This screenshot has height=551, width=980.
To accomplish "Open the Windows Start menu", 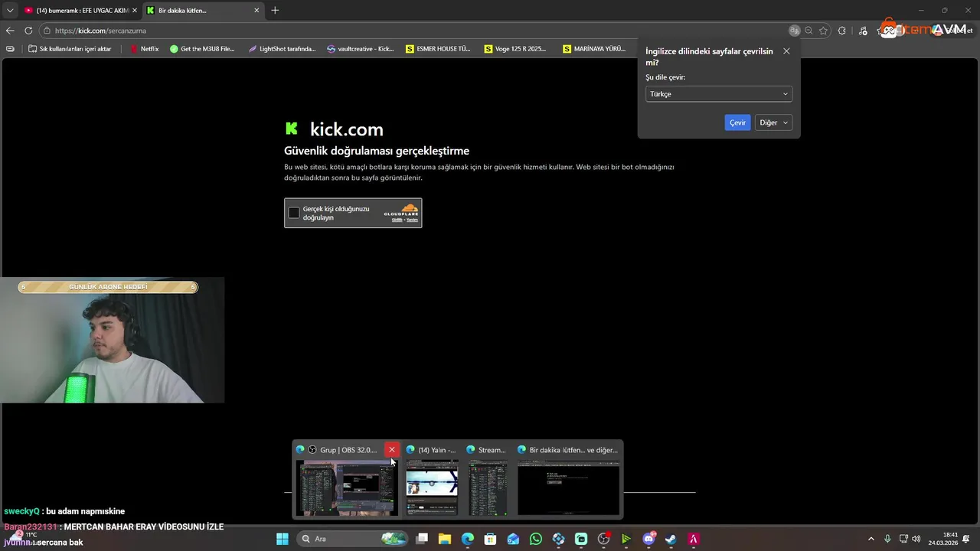I will pyautogui.click(x=283, y=539).
